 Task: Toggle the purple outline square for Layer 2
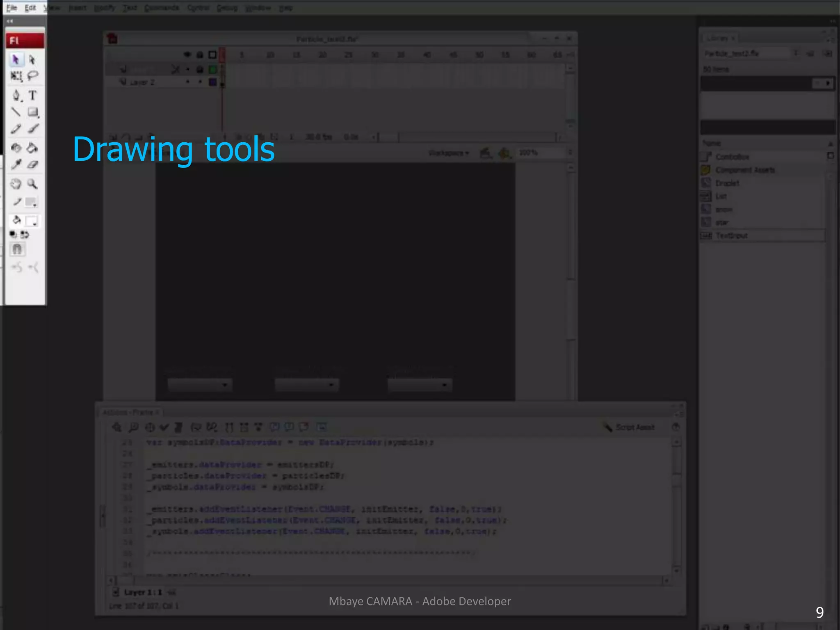point(212,82)
